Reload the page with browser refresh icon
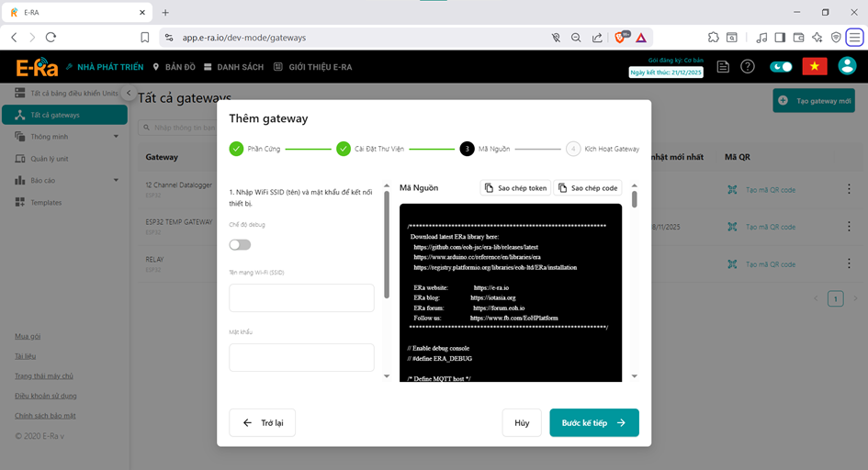The height and width of the screenshot is (470, 868). 51,38
